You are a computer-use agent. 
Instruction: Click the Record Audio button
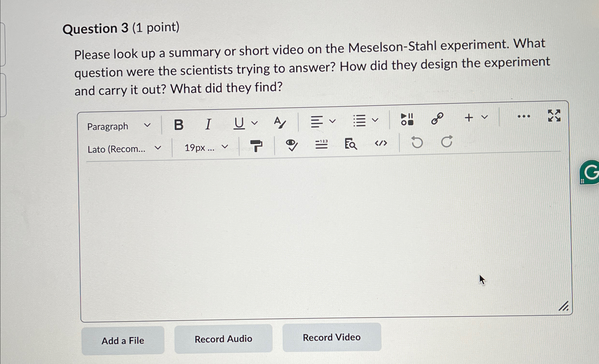(x=223, y=339)
